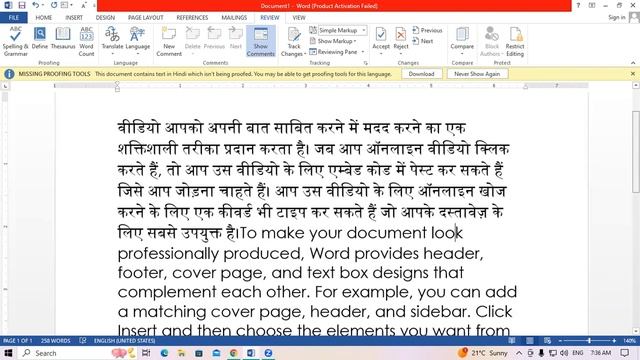Viewport: 640px width, 360px height.
Task: Switch to the PAGE LAYOUT tab
Action: tap(145, 18)
